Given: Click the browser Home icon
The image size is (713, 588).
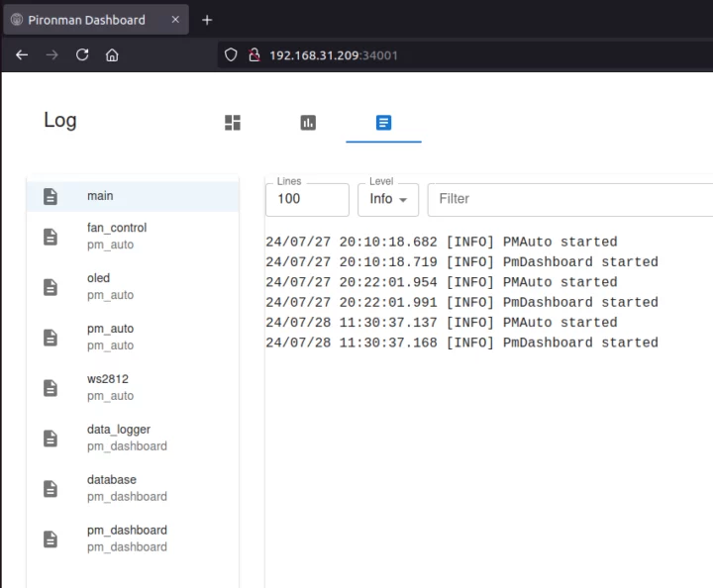Looking at the screenshot, I should pyautogui.click(x=112, y=55).
